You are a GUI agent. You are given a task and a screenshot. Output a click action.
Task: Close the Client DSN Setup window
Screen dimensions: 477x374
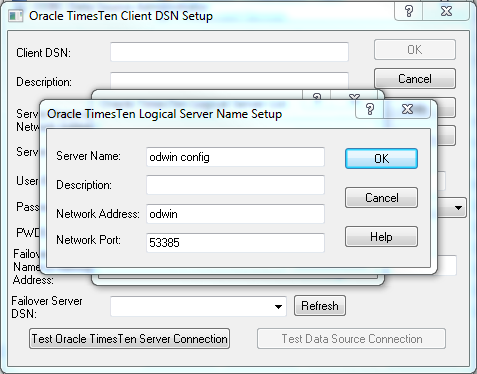(x=446, y=11)
